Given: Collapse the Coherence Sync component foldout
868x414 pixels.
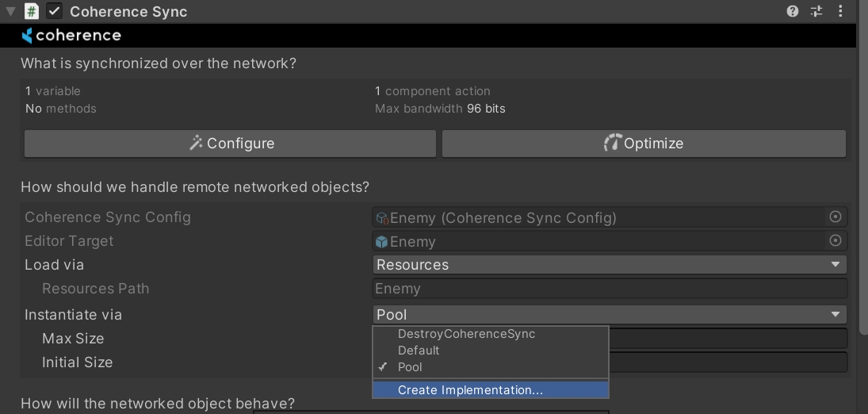Looking at the screenshot, I should [x=11, y=12].
